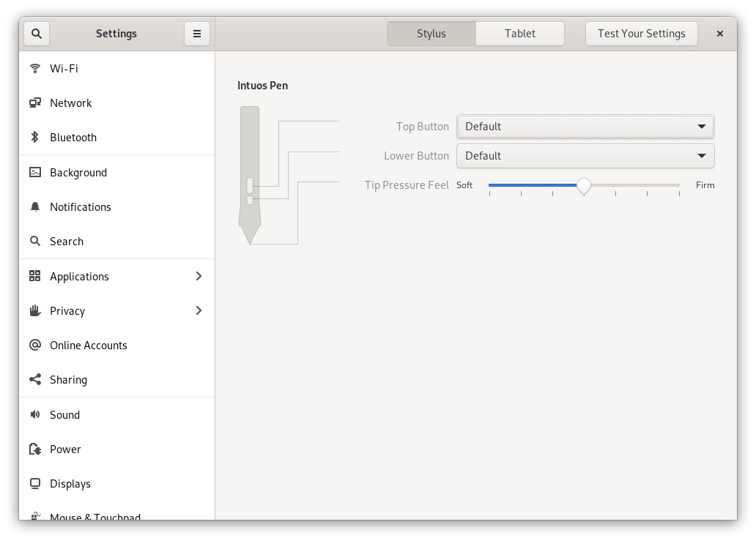Viewport: 756px width, 541px height.
Task: Click the Lower Button label
Action: click(x=416, y=156)
